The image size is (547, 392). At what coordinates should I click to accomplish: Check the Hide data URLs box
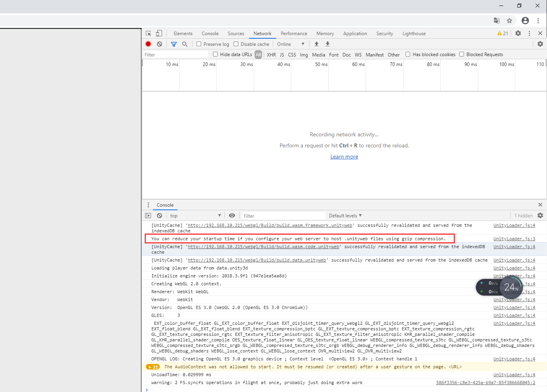(x=215, y=54)
